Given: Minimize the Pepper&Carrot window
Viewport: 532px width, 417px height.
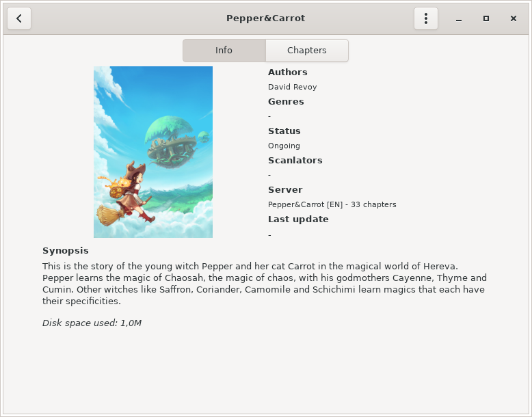Looking at the screenshot, I should pos(459,18).
